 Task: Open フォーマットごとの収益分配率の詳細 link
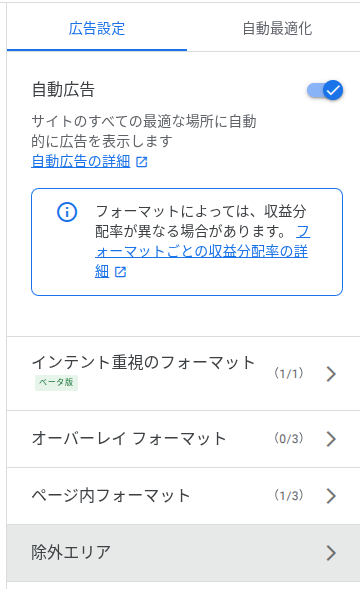pos(202,251)
